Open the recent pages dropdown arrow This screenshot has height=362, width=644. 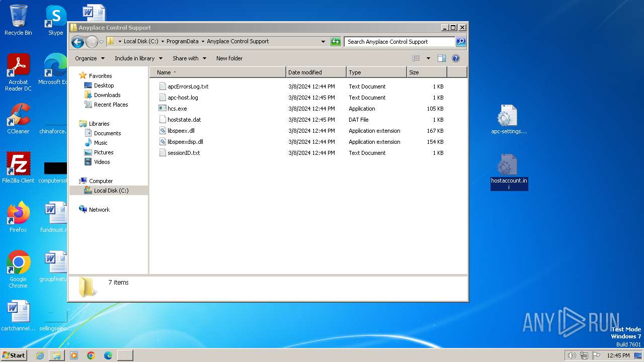click(x=101, y=42)
